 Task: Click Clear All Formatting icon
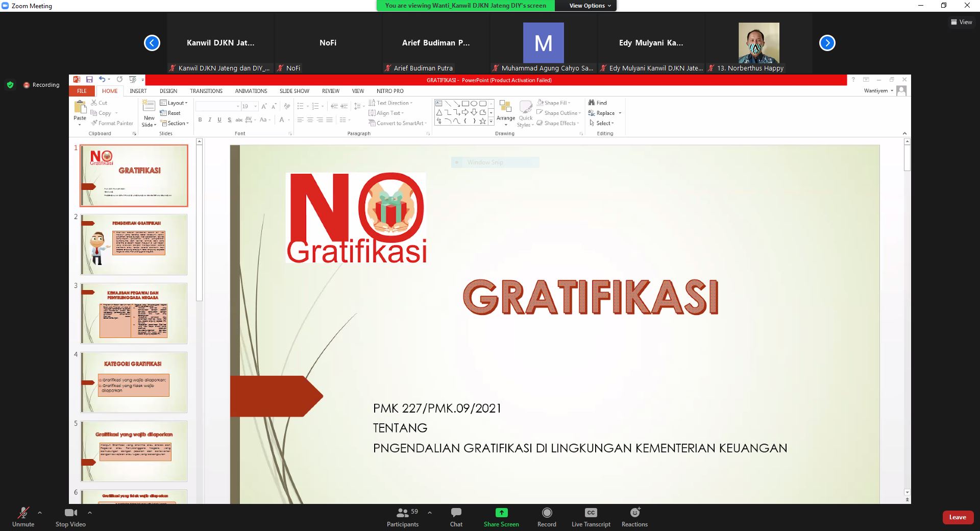[x=287, y=106]
